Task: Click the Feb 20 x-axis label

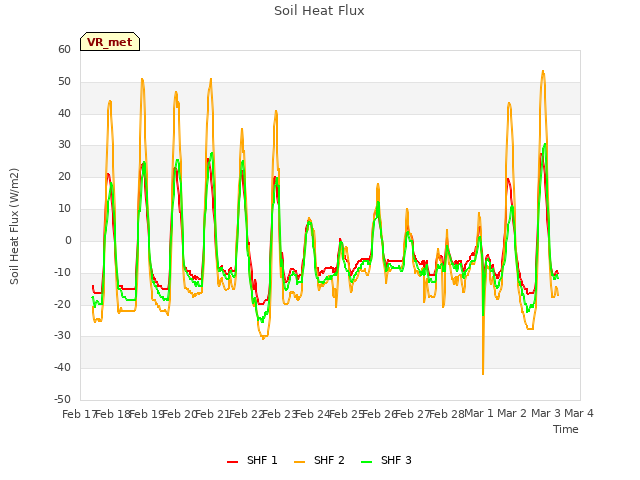Action: 180,414
